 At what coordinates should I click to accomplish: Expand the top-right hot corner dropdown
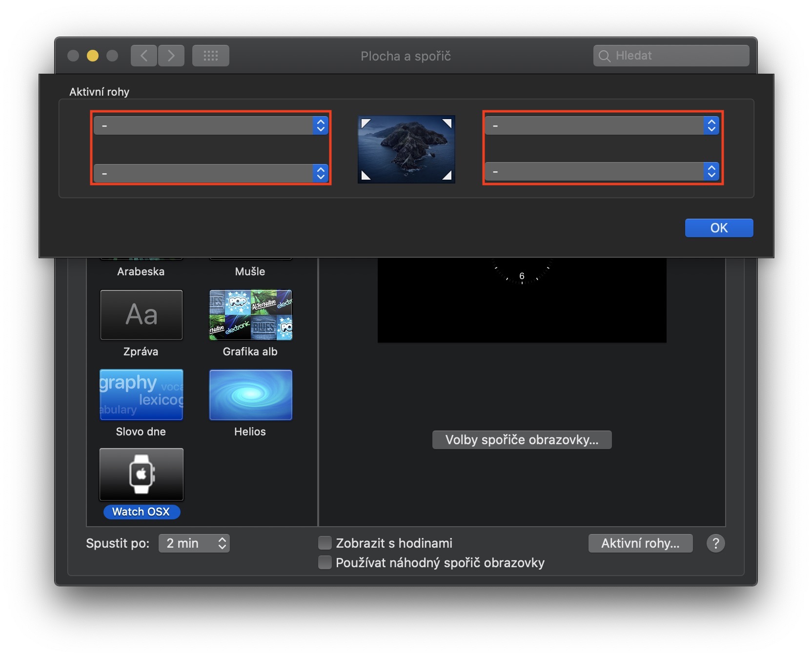click(x=602, y=125)
